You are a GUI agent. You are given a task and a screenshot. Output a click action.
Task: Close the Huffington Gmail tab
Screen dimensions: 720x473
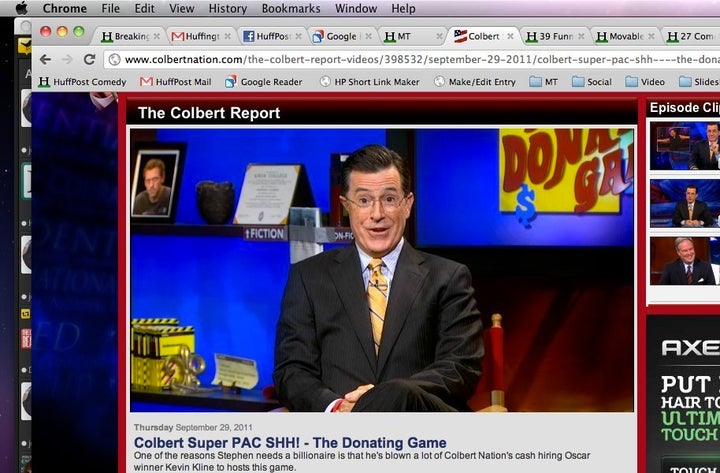(x=227, y=36)
